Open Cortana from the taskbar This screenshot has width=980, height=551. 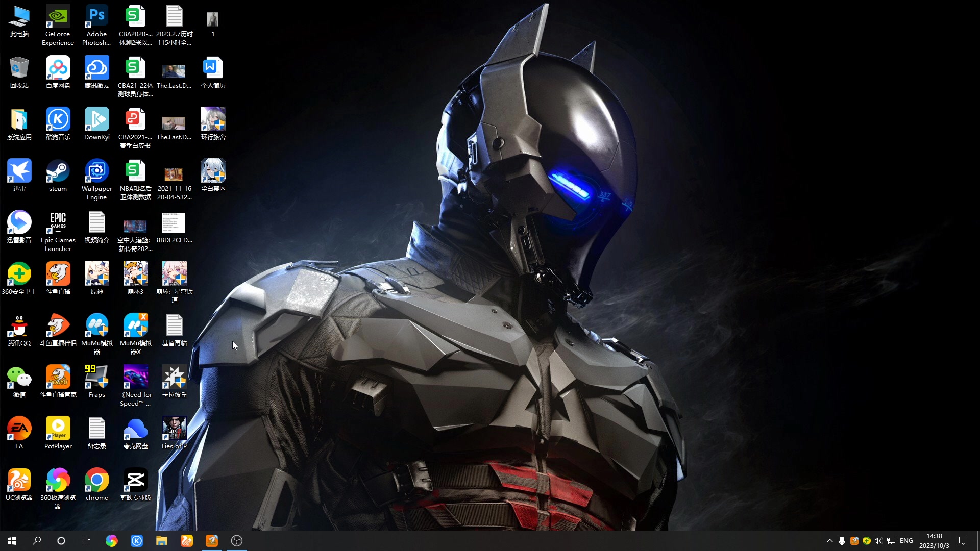(61, 541)
